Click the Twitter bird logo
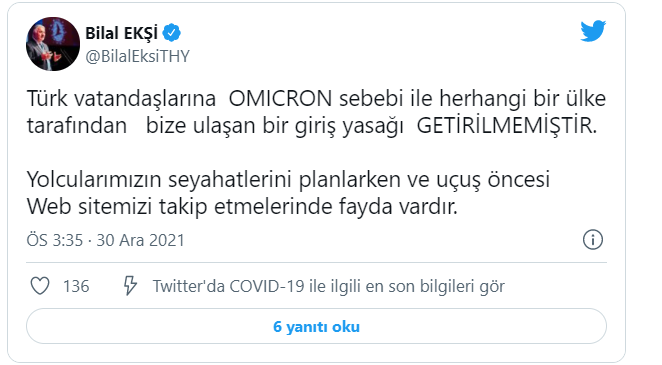 (x=593, y=31)
